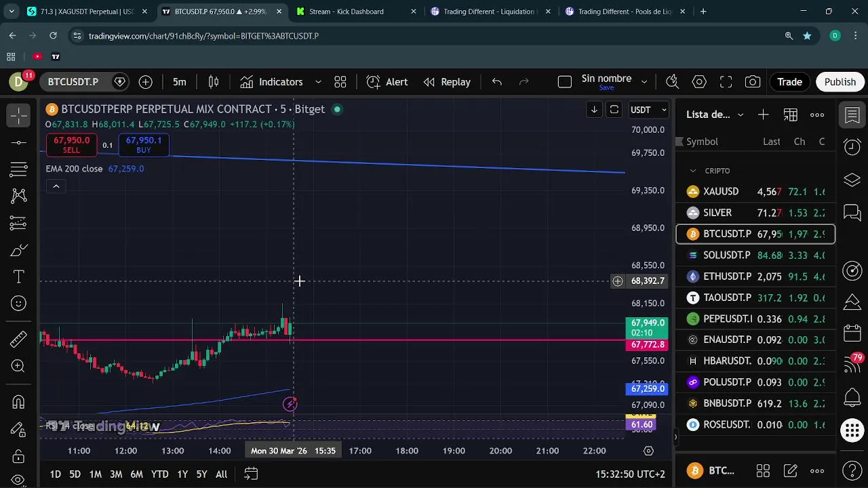The height and width of the screenshot is (488, 868).
Task: Select the zoom in tool
Action: (x=18, y=366)
